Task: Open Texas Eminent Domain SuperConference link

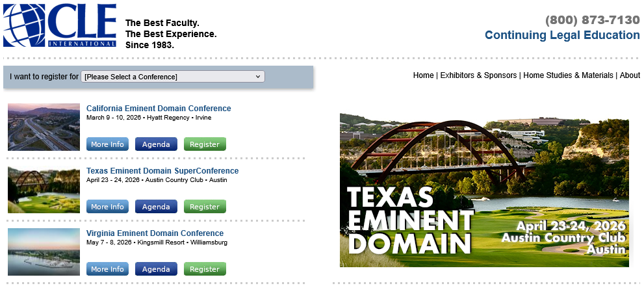Action: tap(162, 171)
